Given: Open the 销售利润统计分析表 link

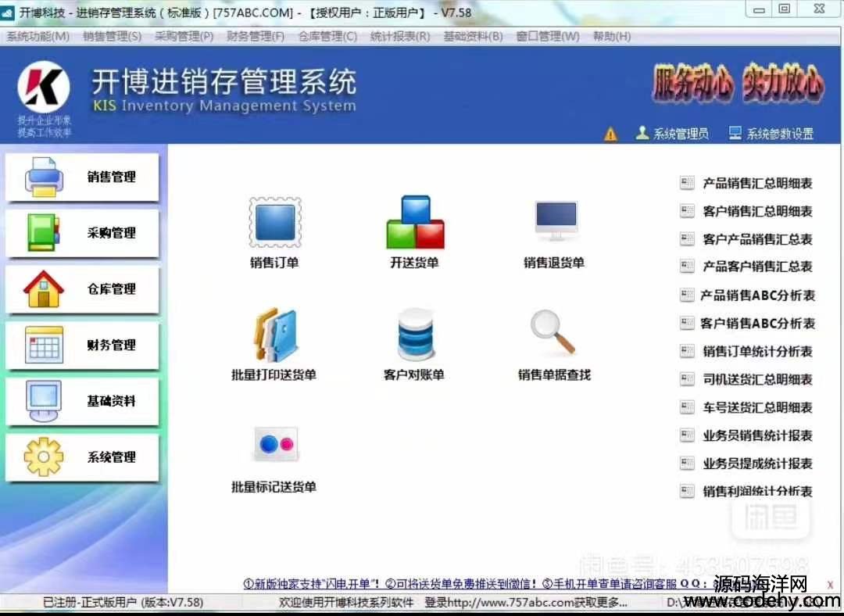Looking at the screenshot, I should pyautogui.click(x=757, y=491).
